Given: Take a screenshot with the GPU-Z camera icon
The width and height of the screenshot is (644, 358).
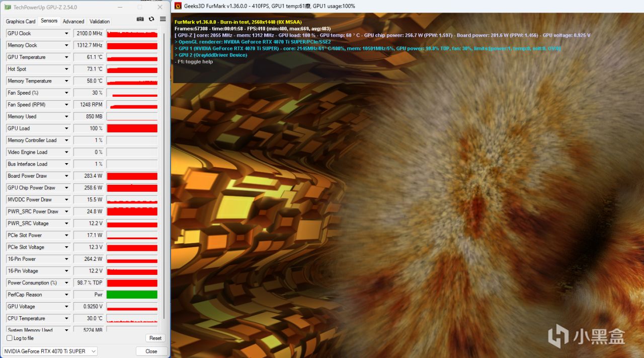Looking at the screenshot, I should click(140, 19).
